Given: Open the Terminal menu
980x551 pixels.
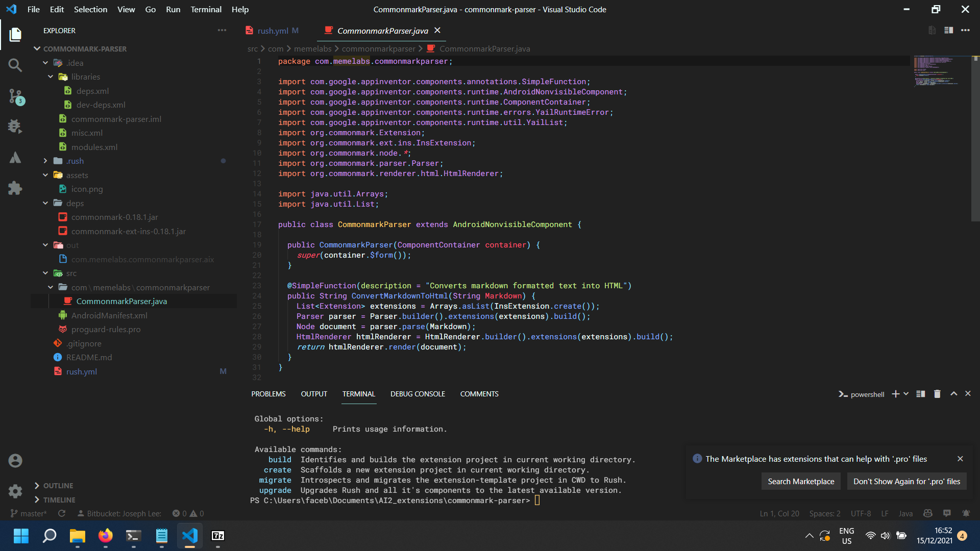Looking at the screenshot, I should coord(206,9).
